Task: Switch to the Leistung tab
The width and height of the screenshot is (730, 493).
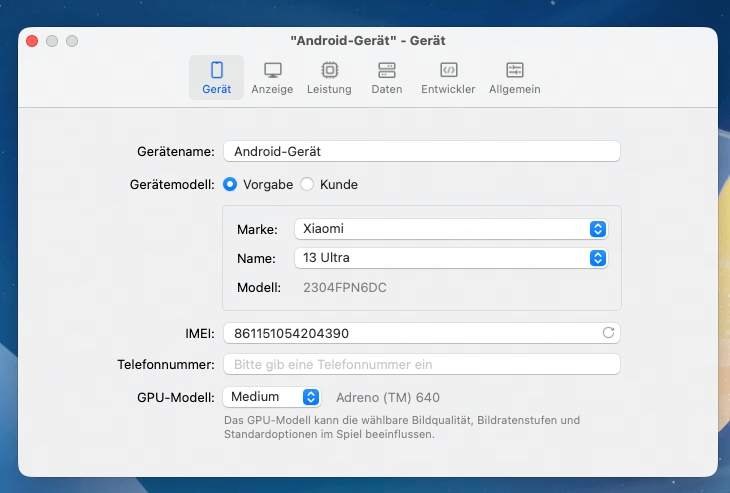Action: [x=329, y=78]
